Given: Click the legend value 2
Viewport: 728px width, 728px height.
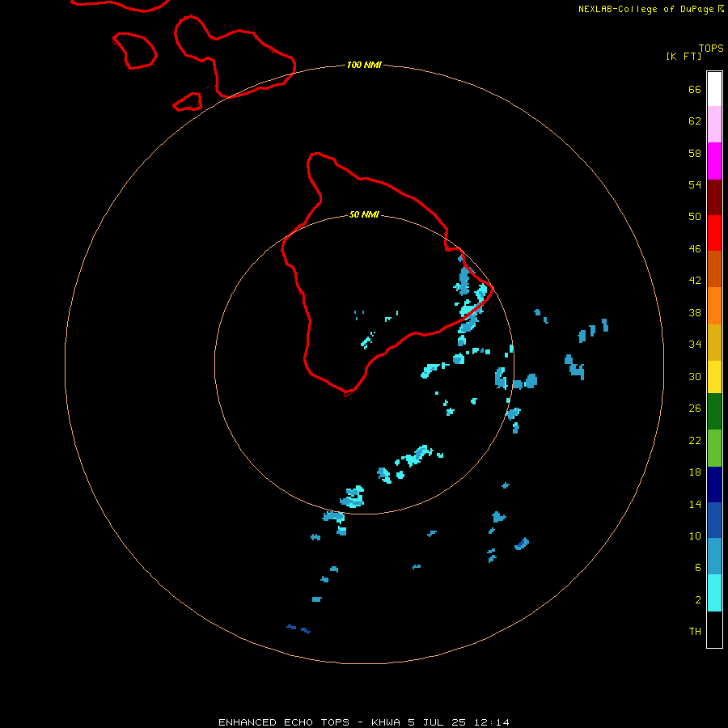Looking at the screenshot, I should coord(698,600).
